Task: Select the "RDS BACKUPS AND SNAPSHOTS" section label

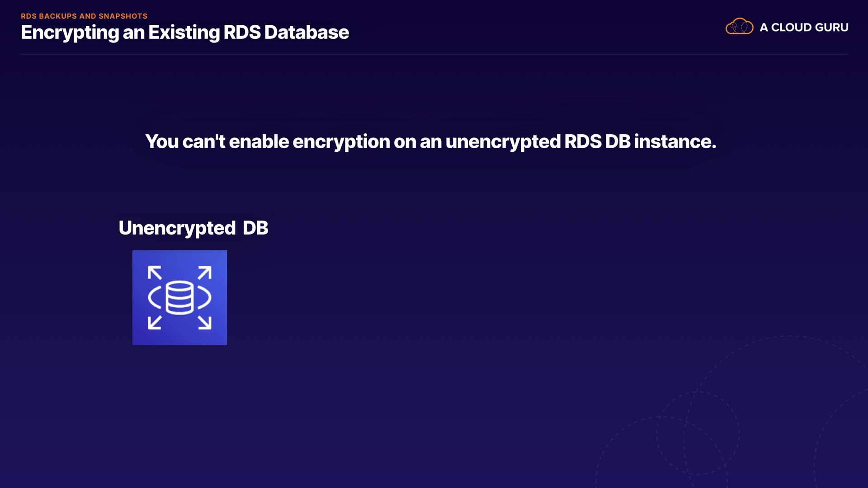Action: coord(84,16)
